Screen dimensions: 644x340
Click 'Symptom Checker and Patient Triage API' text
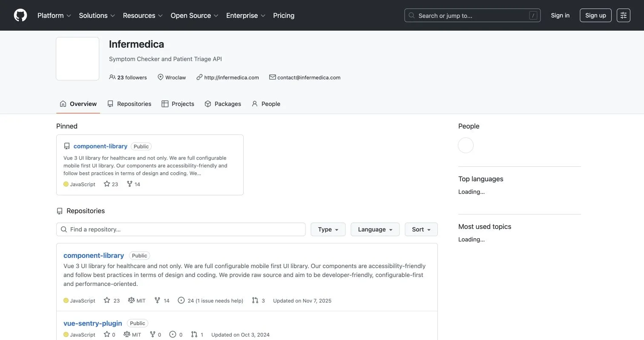click(165, 59)
